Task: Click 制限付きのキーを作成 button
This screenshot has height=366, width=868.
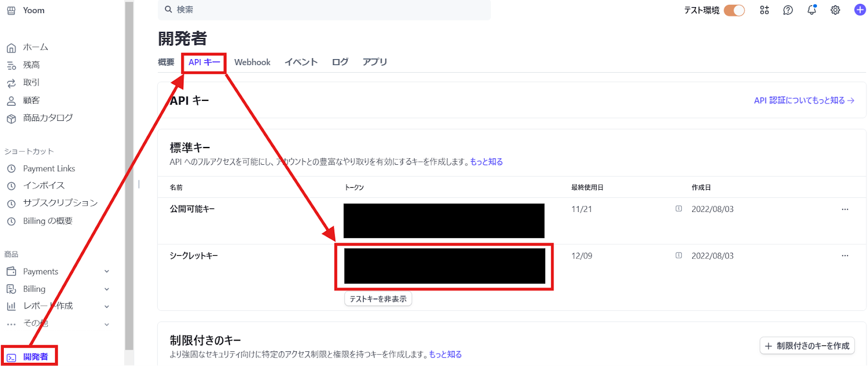Action: click(x=807, y=346)
